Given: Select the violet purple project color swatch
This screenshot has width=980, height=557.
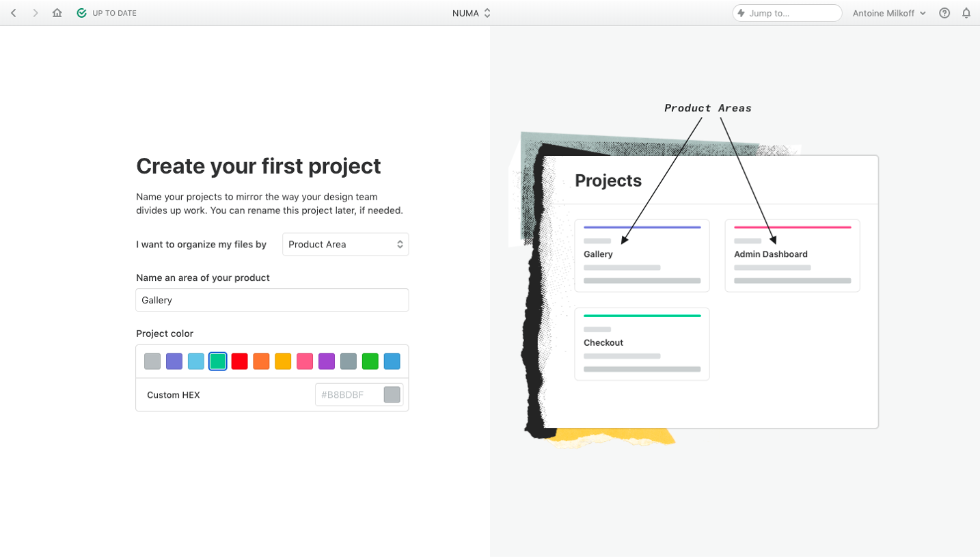Looking at the screenshot, I should click(327, 362).
